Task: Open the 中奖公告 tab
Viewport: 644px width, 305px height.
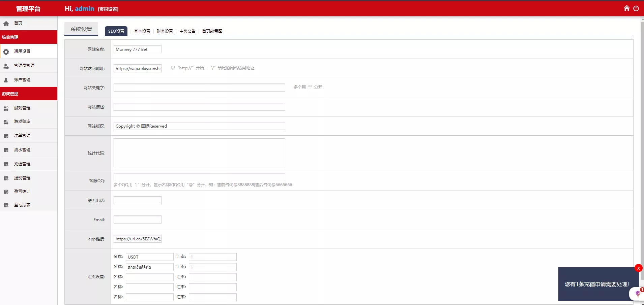Action: [x=187, y=31]
